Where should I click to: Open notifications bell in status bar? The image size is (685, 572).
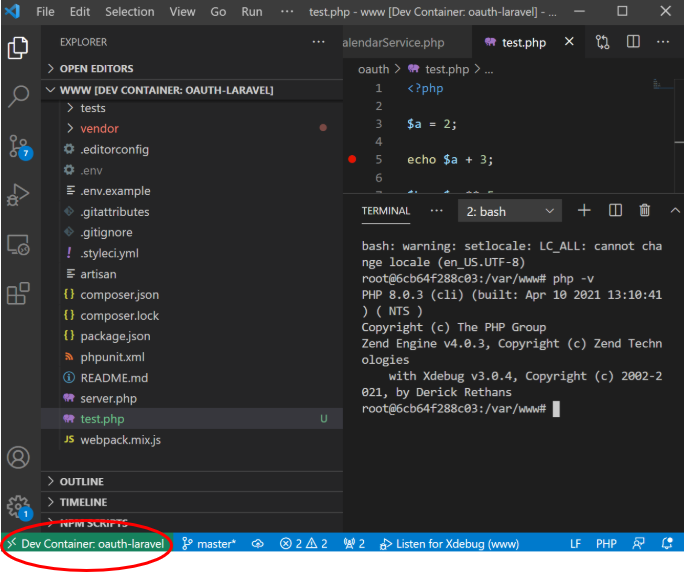point(667,544)
